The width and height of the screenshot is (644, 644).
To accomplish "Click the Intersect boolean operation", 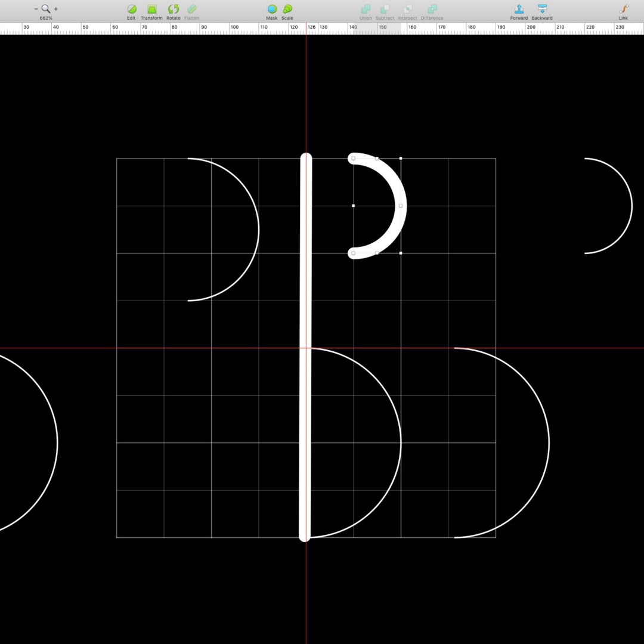I will [407, 9].
